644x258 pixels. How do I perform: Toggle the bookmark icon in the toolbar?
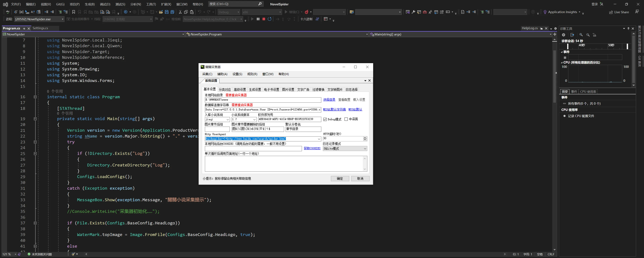click(73, 12)
